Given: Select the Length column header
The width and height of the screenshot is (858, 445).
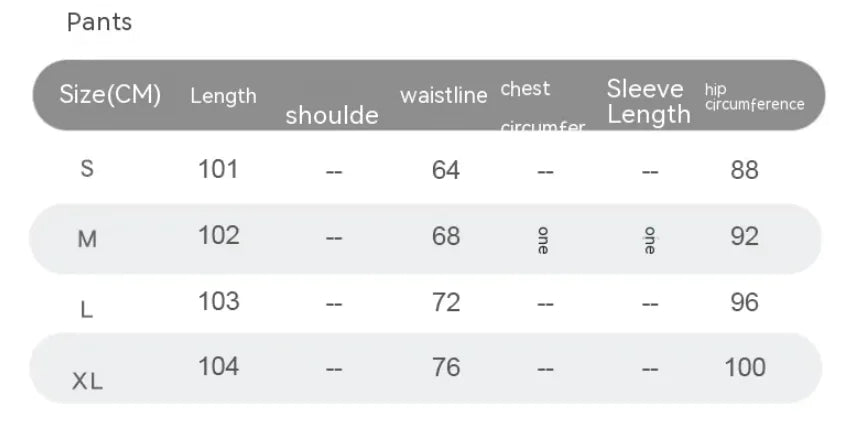Looking at the screenshot, I should pyautogui.click(x=223, y=96).
